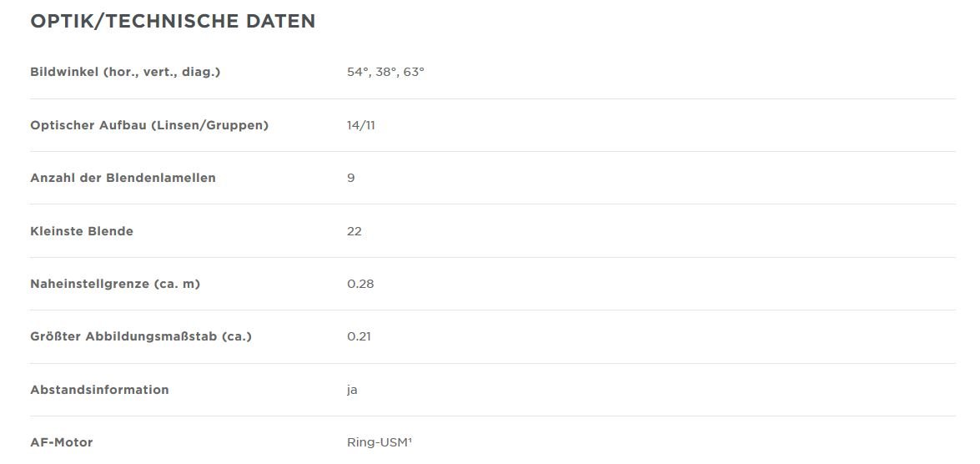Click the 14/11 lens construction value

point(361,125)
